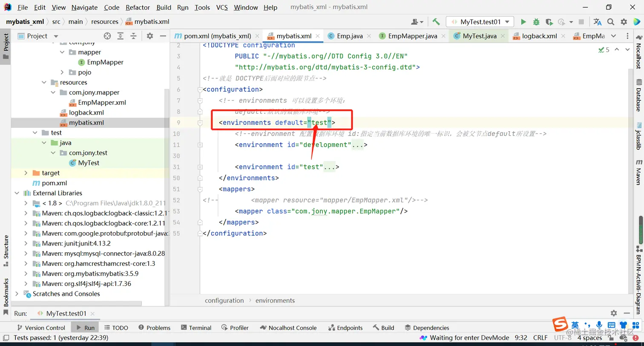Click the CRLF line separator in the status bar
The height and width of the screenshot is (346, 644).
tap(540, 338)
